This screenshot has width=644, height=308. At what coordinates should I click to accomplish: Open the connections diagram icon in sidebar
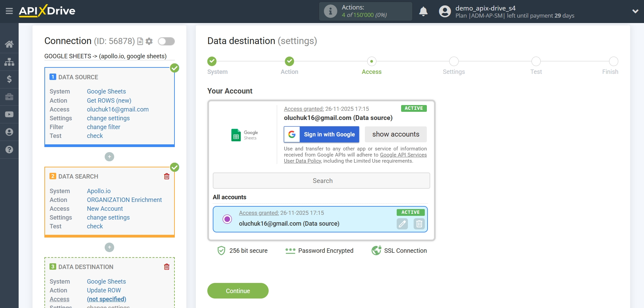(x=9, y=62)
